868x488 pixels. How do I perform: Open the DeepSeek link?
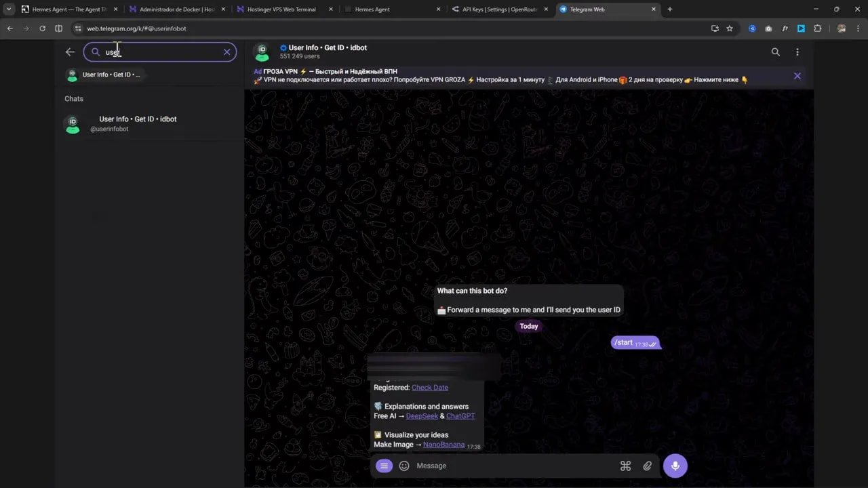point(422,416)
